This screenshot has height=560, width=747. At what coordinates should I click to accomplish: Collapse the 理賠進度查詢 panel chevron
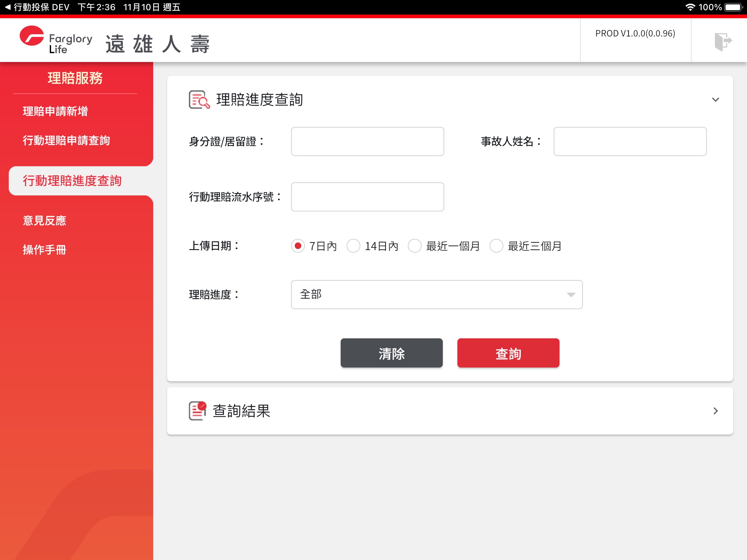coord(716,100)
